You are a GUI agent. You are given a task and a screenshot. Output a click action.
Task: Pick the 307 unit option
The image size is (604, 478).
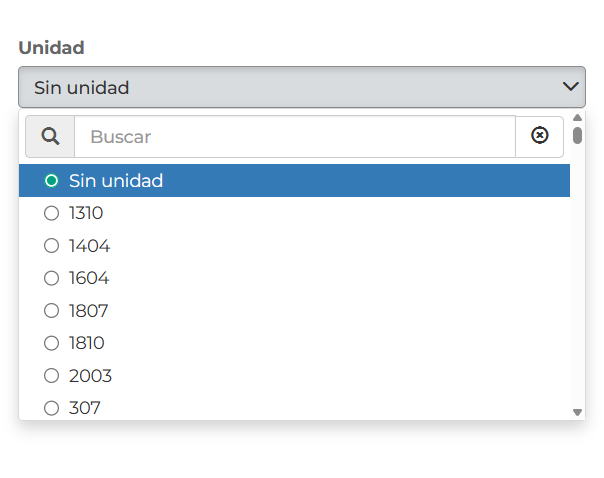[x=52, y=408]
